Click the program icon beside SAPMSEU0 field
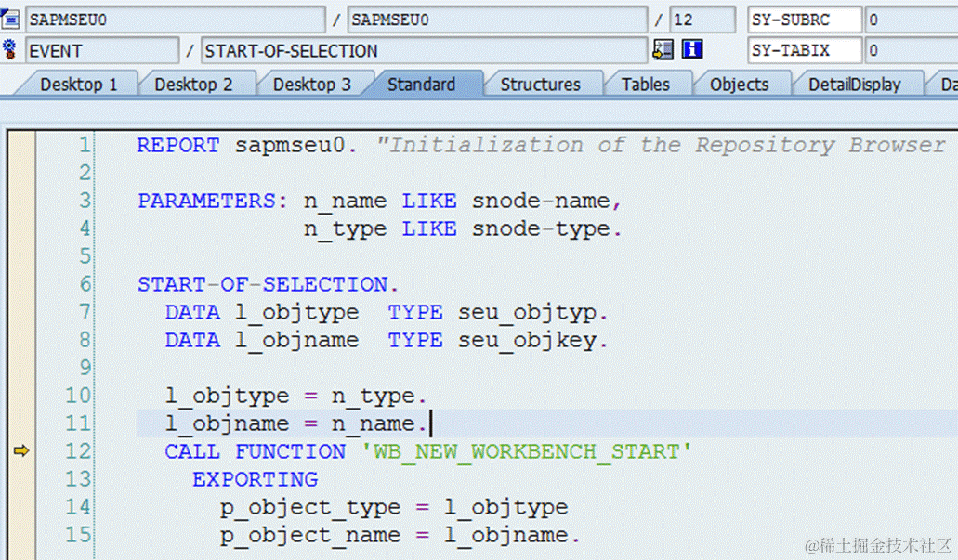 pyautogui.click(x=10, y=19)
